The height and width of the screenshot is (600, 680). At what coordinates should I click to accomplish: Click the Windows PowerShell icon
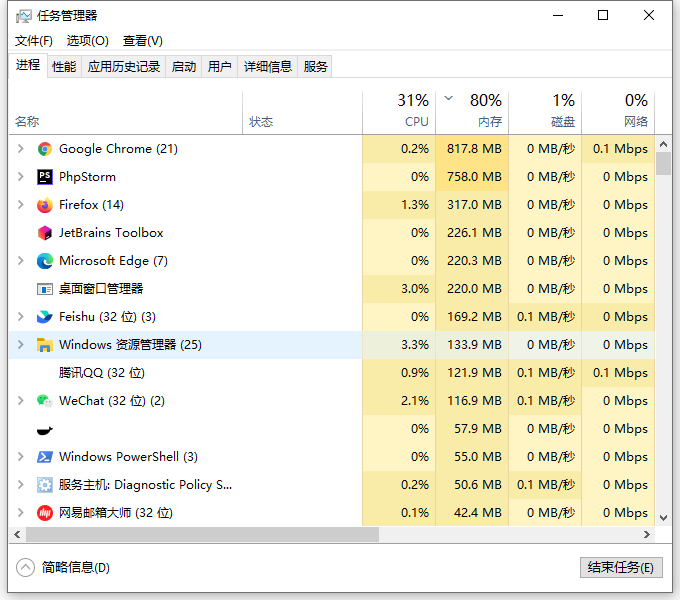44,457
